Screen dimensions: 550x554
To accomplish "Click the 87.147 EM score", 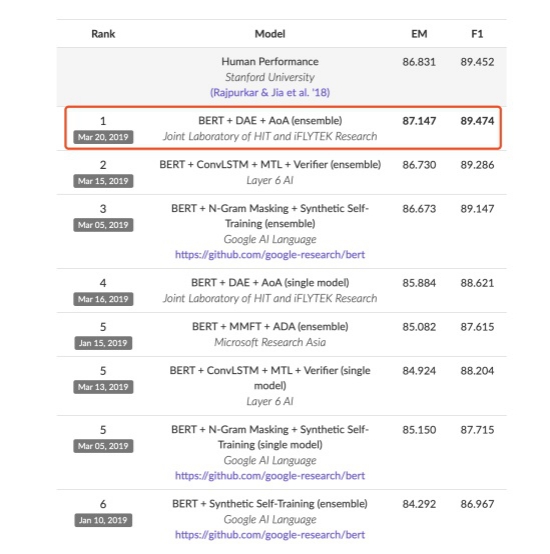I will 419,121.
